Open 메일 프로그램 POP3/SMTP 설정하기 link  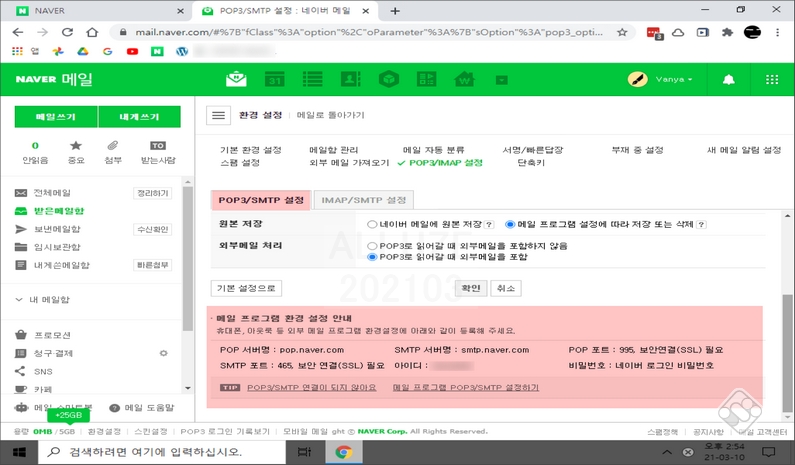pos(466,387)
